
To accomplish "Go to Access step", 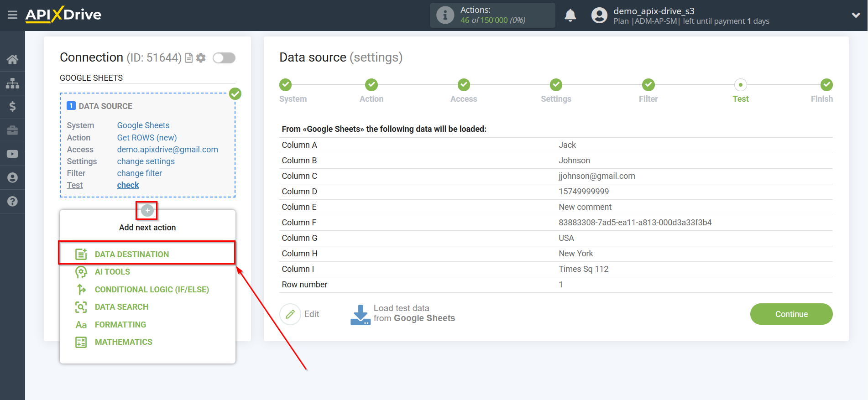I will [464, 85].
